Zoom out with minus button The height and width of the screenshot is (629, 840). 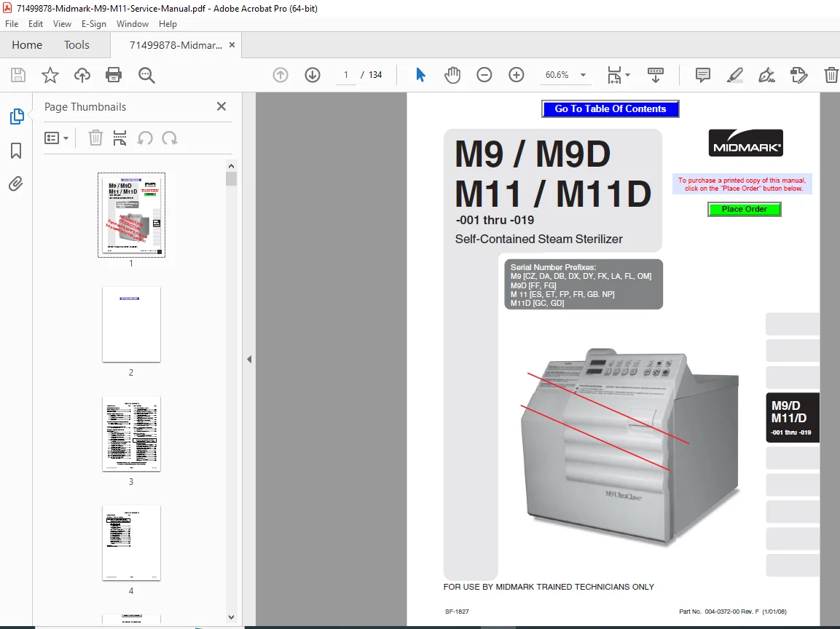point(484,75)
